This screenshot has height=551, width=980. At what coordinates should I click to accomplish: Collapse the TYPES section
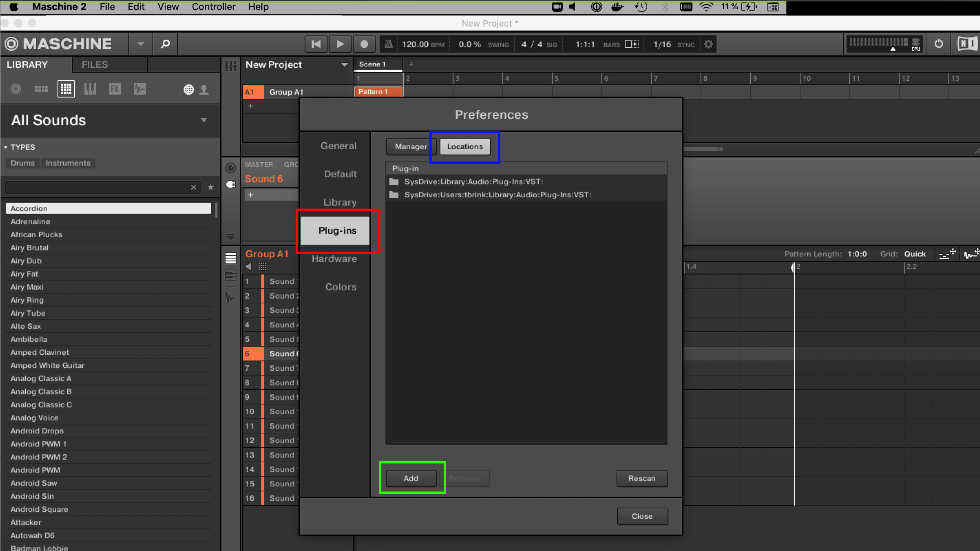click(x=5, y=147)
